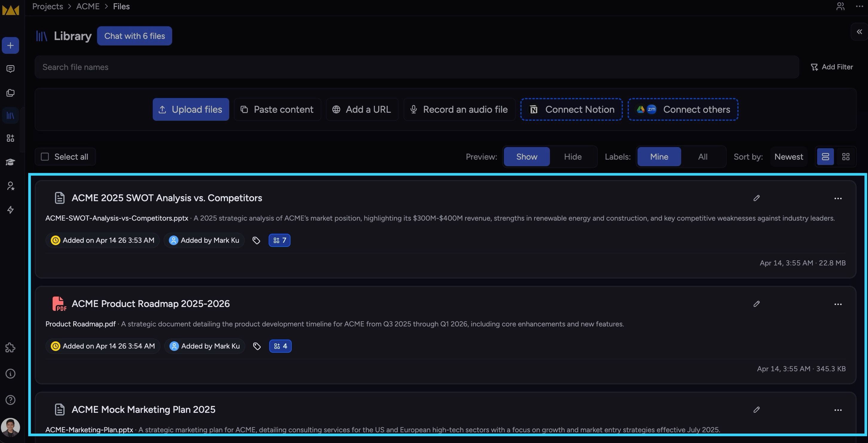Open more options for Product Roadmap file
The image size is (868, 443).
838,304
